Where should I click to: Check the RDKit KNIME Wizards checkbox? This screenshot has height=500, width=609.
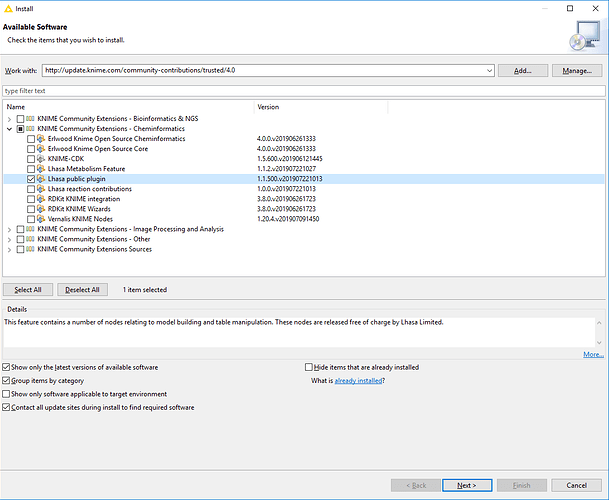click(x=30, y=209)
